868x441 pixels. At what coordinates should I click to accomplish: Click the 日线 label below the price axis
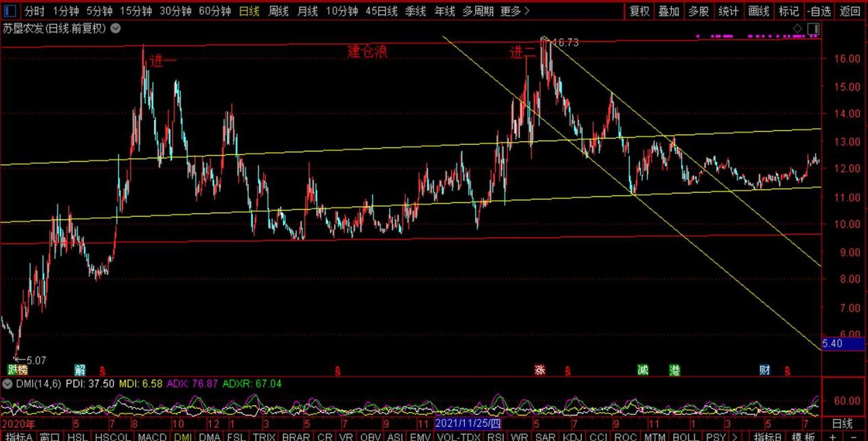[842, 423]
